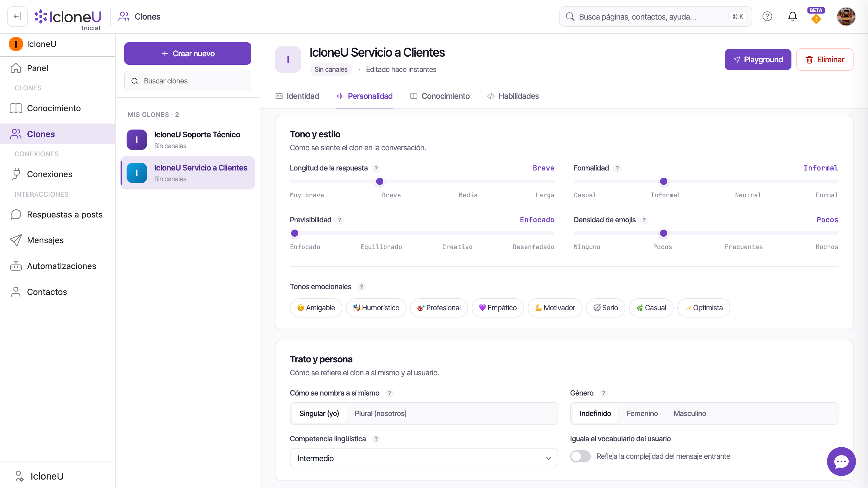Image resolution: width=868 pixels, height=488 pixels.
Task: Switch to the Identidad tab
Action: pyautogui.click(x=297, y=96)
